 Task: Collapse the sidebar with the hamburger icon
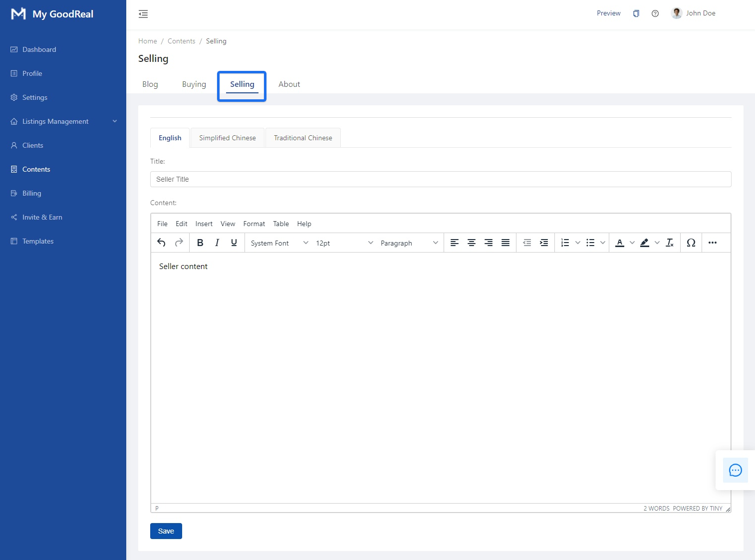click(143, 14)
